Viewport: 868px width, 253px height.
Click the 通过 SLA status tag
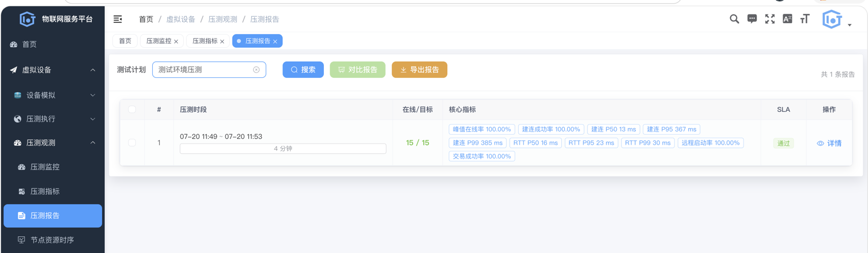(x=783, y=144)
